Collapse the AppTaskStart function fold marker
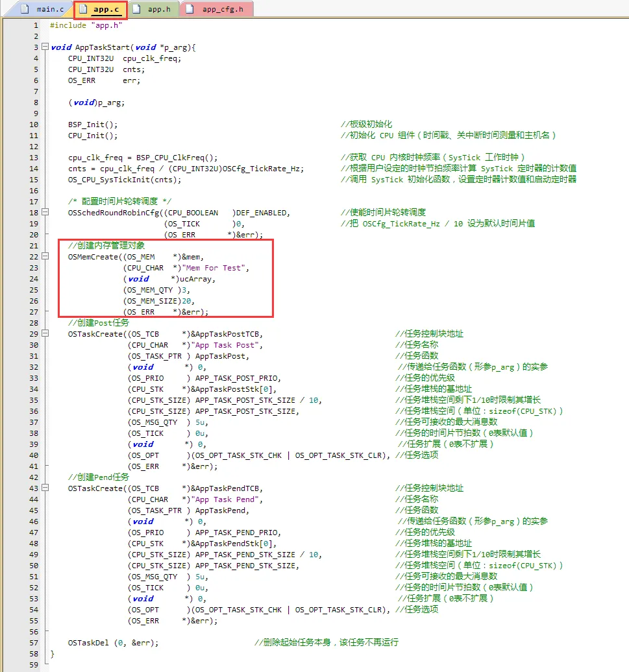The image size is (629, 672). [x=44, y=47]
